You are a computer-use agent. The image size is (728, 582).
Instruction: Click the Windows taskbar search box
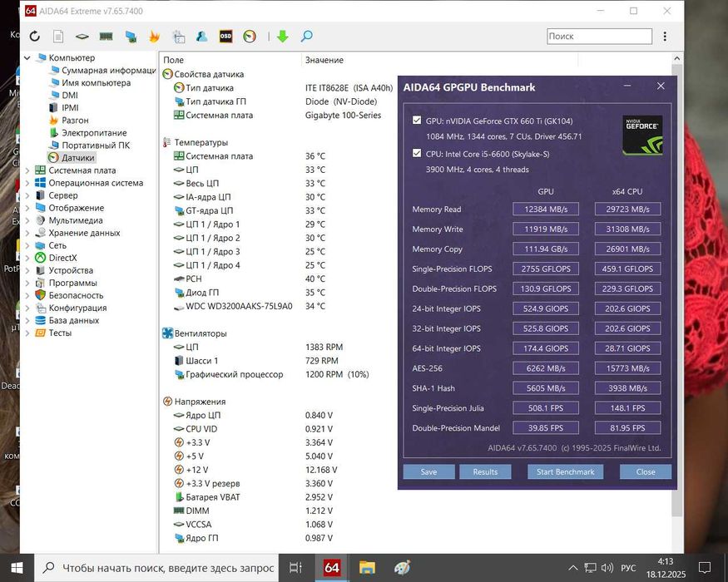(x=156, y=568)
